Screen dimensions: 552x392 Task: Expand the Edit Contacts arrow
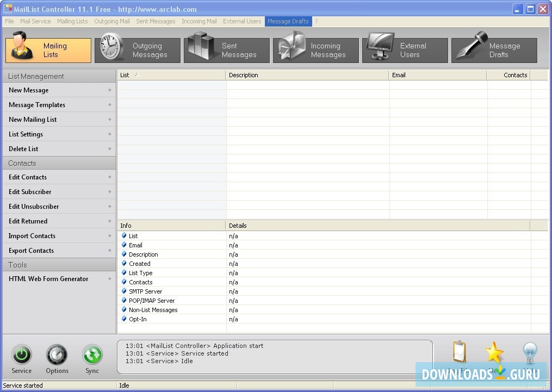tap(109, 177)
